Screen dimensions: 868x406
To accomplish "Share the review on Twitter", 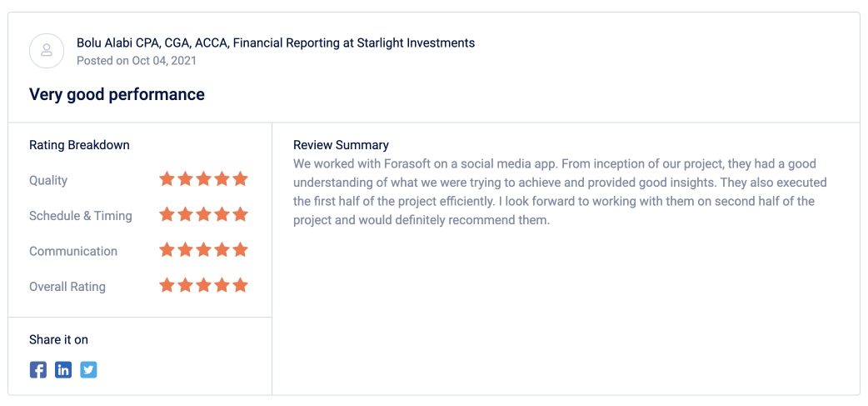I will (x=88, y=369).
